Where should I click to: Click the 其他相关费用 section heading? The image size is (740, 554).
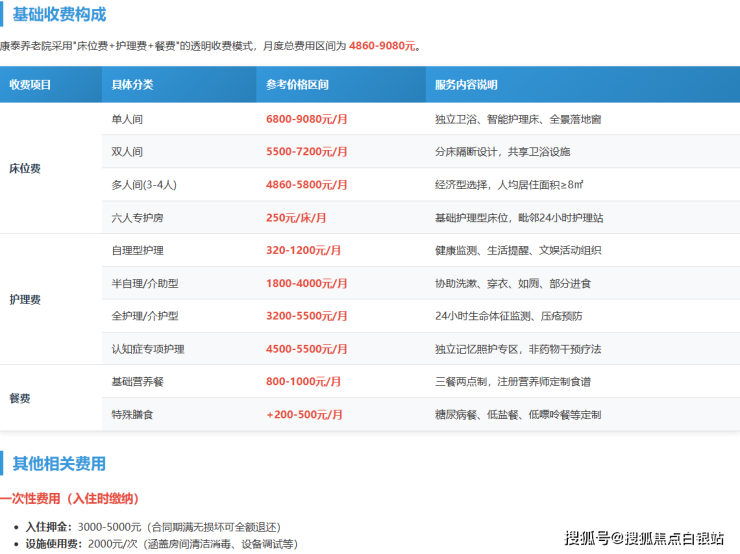59,464
